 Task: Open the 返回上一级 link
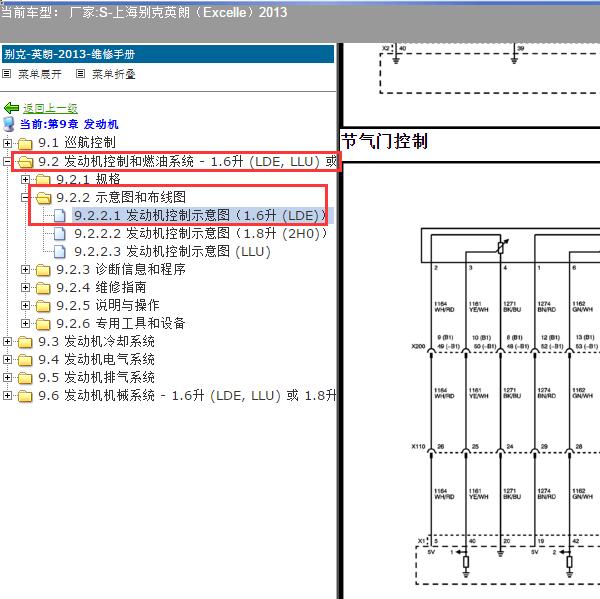(50, 109)
